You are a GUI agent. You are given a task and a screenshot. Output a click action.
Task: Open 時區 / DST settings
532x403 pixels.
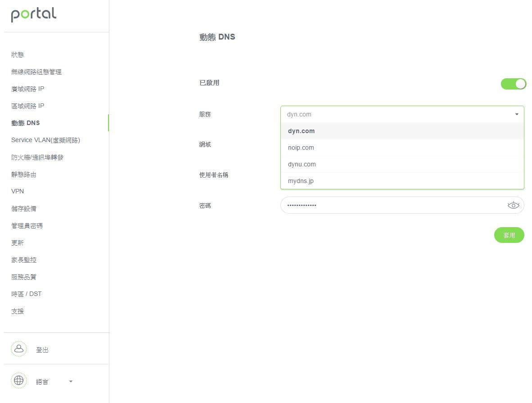click(x=26, y=294)
